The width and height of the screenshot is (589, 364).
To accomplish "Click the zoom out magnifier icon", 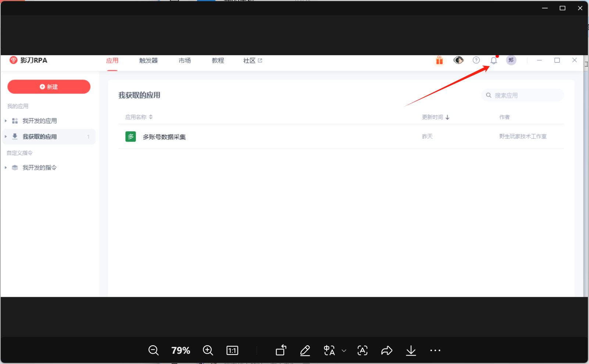I will click(153, 350).
